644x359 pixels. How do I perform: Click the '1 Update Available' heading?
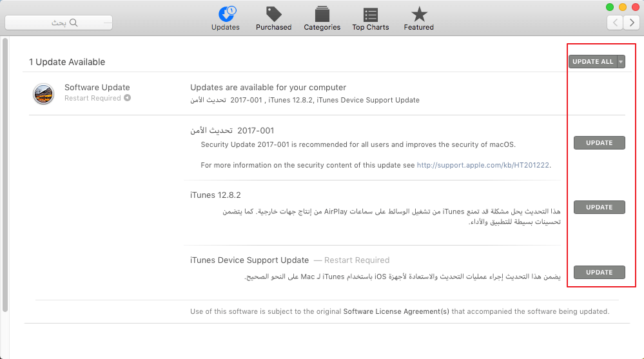(67, 62)
